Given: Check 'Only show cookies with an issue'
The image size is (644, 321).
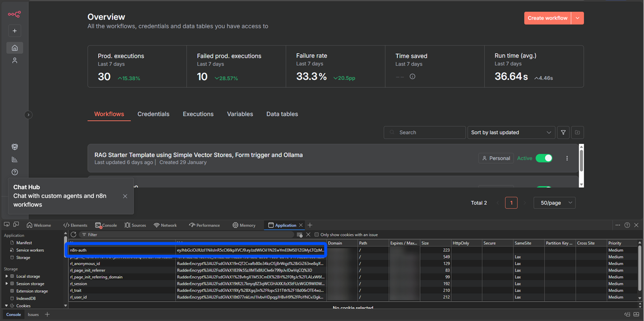Looking at the screenshot, I should [317, 235].
